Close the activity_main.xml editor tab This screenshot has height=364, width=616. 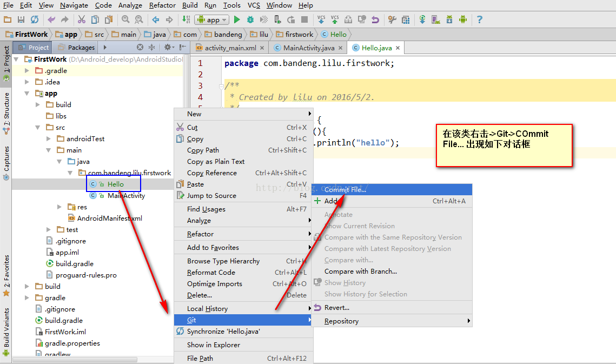click(x=263, y=48)
